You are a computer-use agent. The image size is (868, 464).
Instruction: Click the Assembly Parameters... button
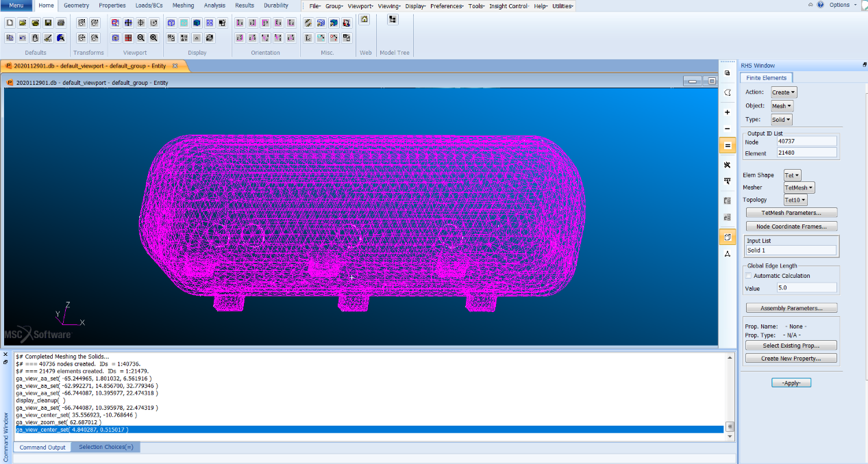click(x=791, y=308)
